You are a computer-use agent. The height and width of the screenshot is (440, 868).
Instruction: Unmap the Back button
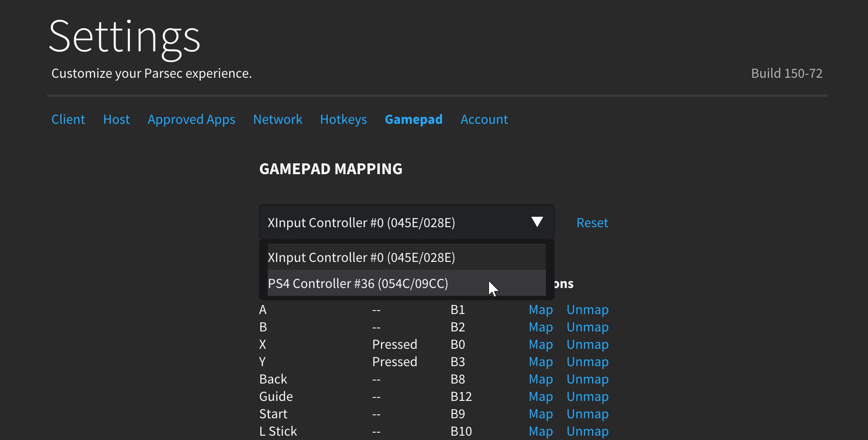point(587,379)
